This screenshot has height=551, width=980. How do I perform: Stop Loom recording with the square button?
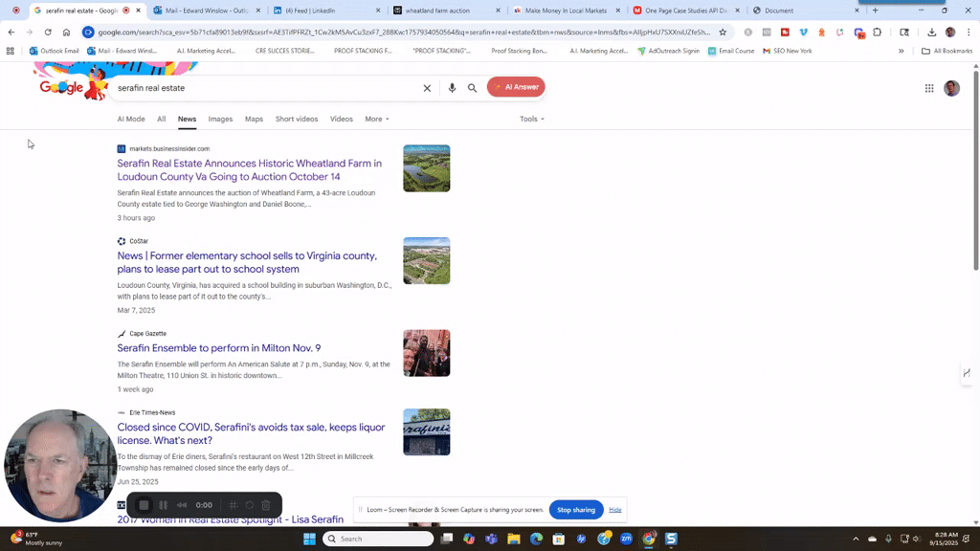(x=144, y=505)
